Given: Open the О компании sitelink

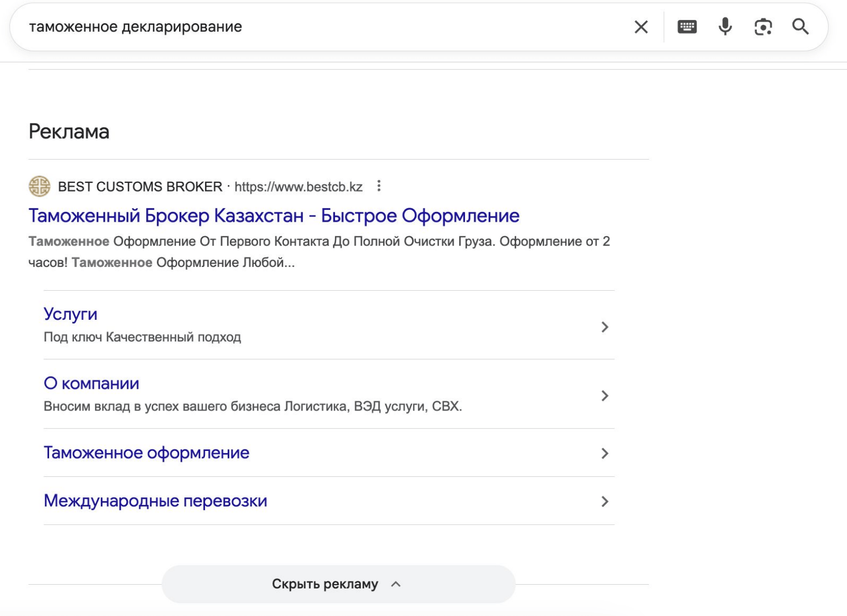Looking at the screenshot, I should [x=91, y=384].
